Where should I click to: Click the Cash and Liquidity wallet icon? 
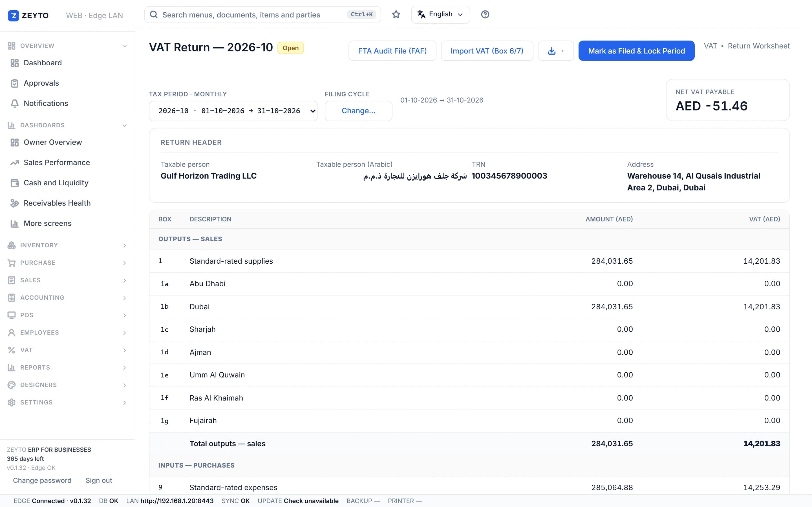(x=14, y=183)
